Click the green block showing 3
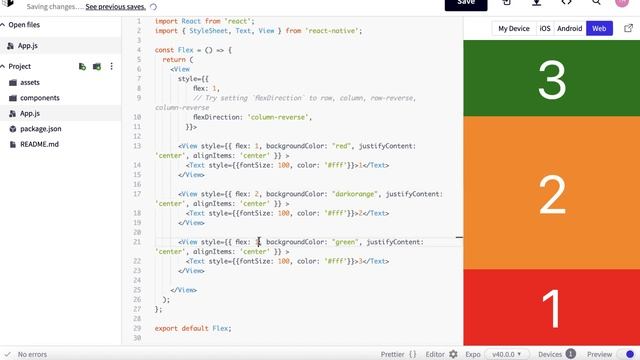This screenshot has height=360, width=640. [552, 78]
